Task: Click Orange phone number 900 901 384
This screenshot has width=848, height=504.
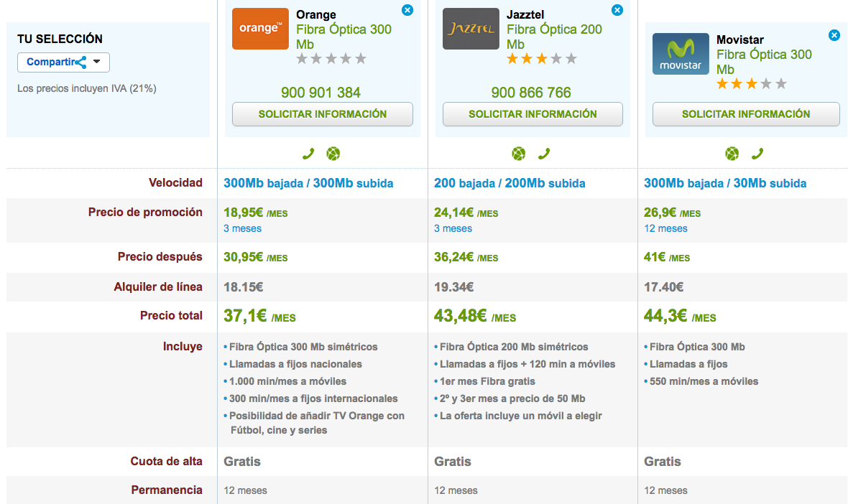Action: pyautogui.click(x=321, y=93)
